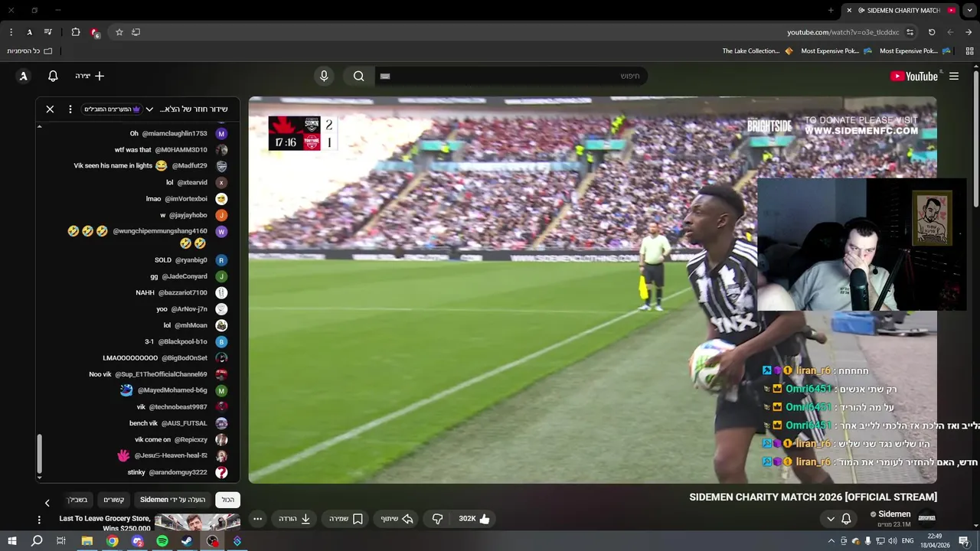This screenshot has height=551, width=980.
Task: Open the Sidemen channel name link
Action: pyautogui.click(x=894, y=514)
